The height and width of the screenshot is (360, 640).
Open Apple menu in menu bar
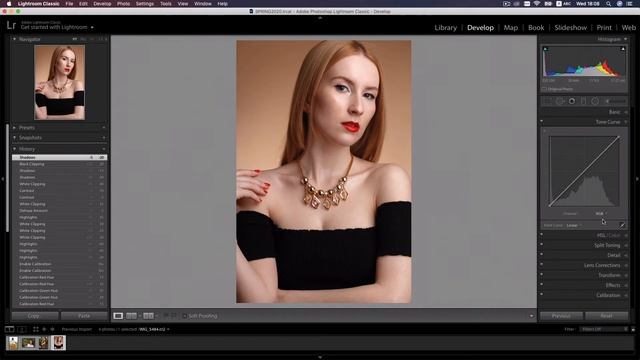9,4
